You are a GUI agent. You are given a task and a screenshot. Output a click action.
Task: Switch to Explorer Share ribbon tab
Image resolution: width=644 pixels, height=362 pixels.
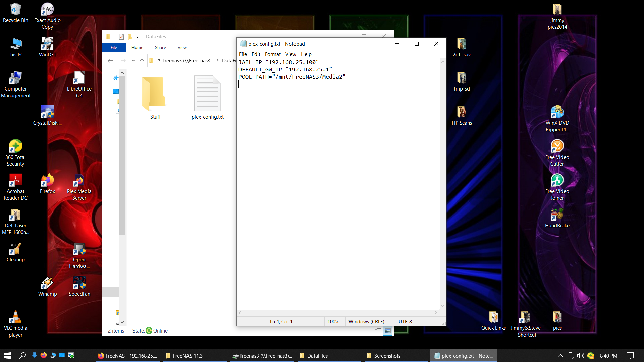pyautogui.click(x=160, y=47)
